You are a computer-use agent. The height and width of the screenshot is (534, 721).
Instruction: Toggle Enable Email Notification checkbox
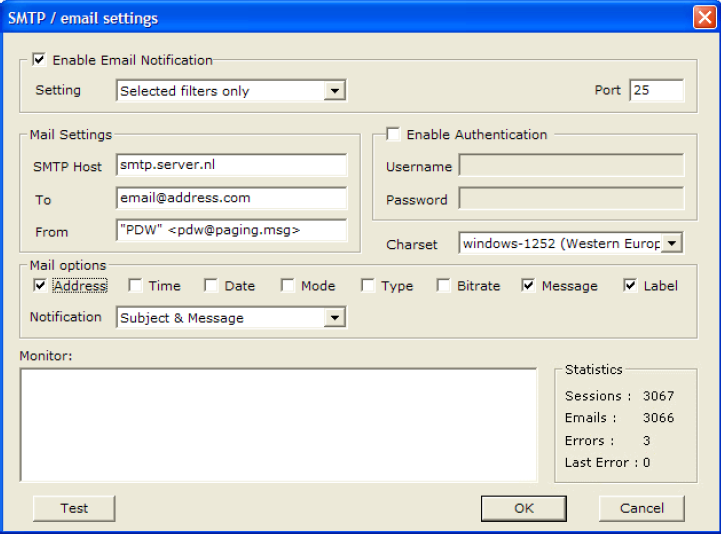(39, 60)
